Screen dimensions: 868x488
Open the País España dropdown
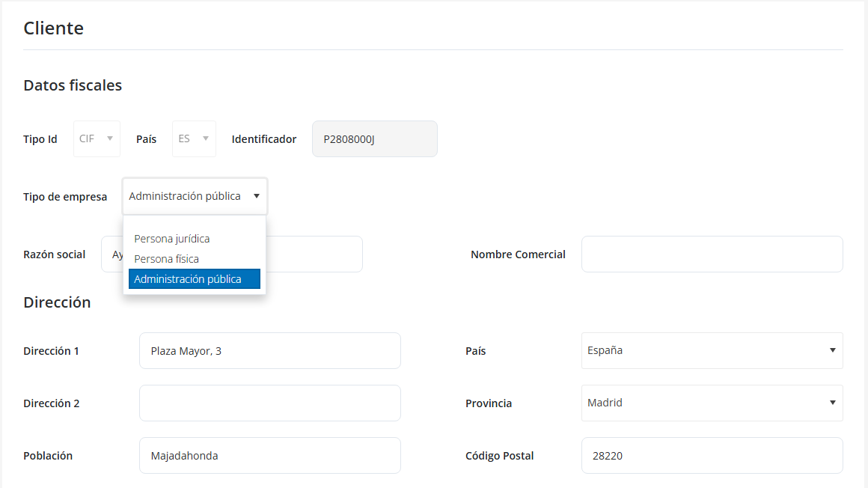[712, 350]
